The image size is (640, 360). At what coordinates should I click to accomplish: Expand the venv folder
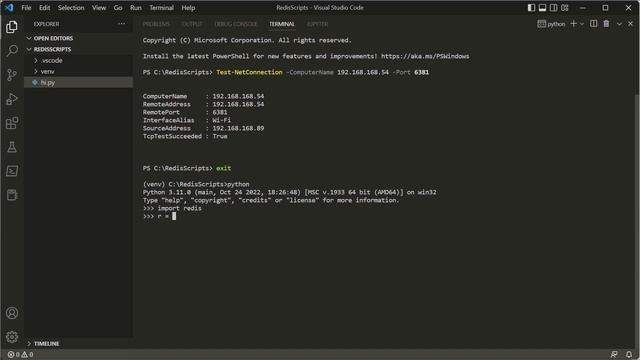[78, 71]
